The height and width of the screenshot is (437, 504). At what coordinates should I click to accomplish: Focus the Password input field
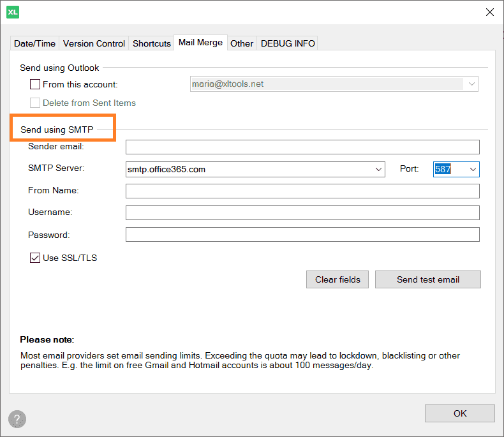tap(302, 235)
